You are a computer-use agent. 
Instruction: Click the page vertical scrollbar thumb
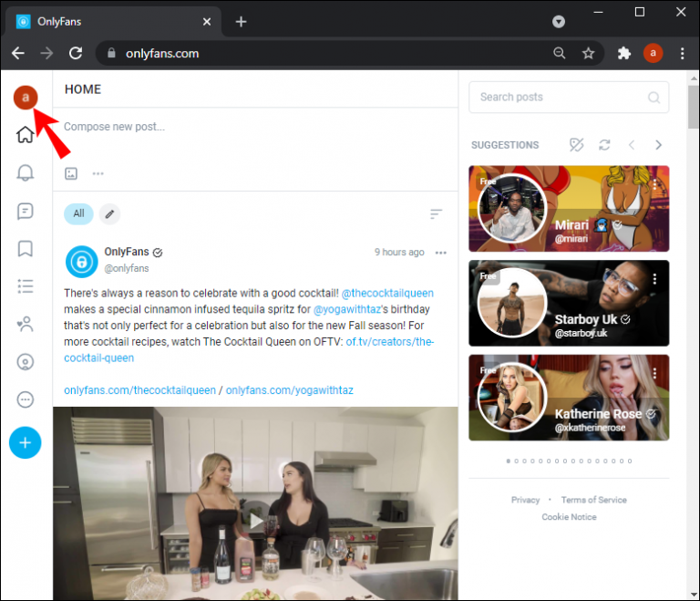pyautogui.click(x=694, y=107)
